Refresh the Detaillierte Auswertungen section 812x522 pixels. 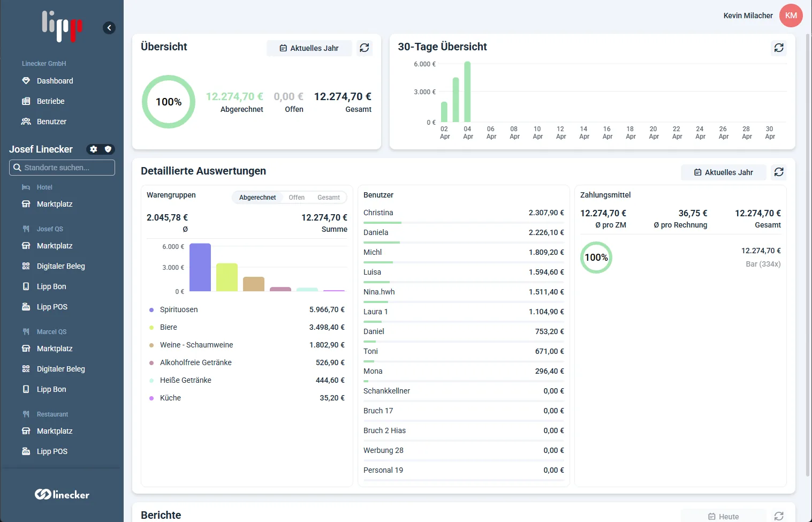click(x=779, y=172)
